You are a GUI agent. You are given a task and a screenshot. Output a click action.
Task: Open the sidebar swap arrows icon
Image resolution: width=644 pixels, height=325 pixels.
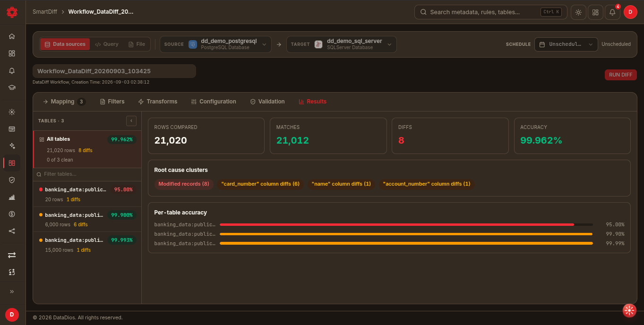[12, 255]
